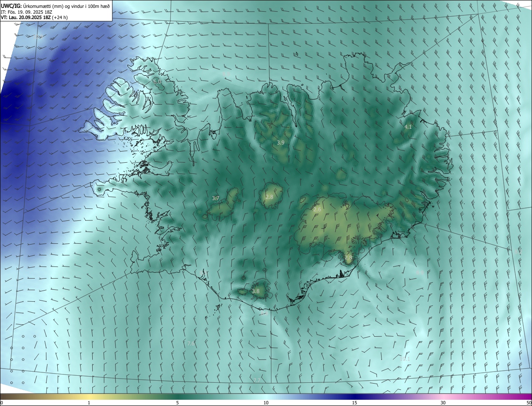Click the 2.8 value between 3.7 and 2.6
Image resolution: width=532 pixels, height=406 pixels.
[x=269, y=197]
